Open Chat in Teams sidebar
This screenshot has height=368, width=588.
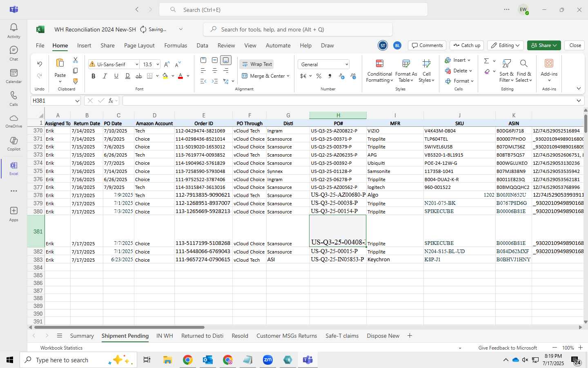(13, 53)
